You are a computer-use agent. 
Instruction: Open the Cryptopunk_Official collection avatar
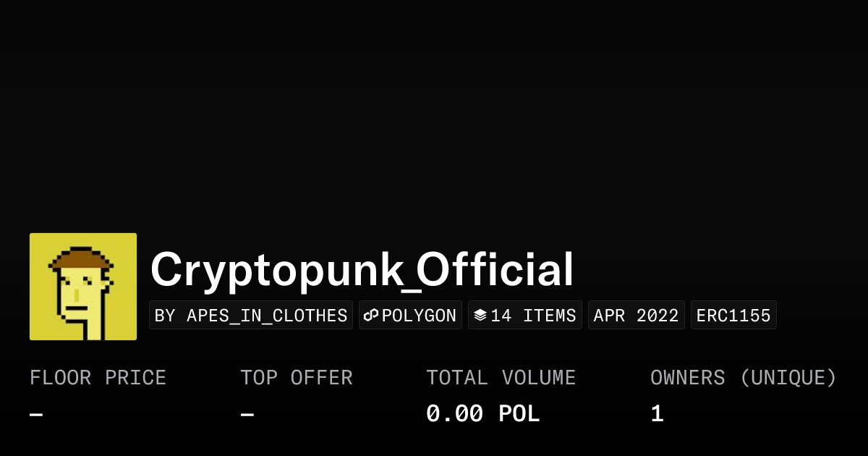coord(83,287)
